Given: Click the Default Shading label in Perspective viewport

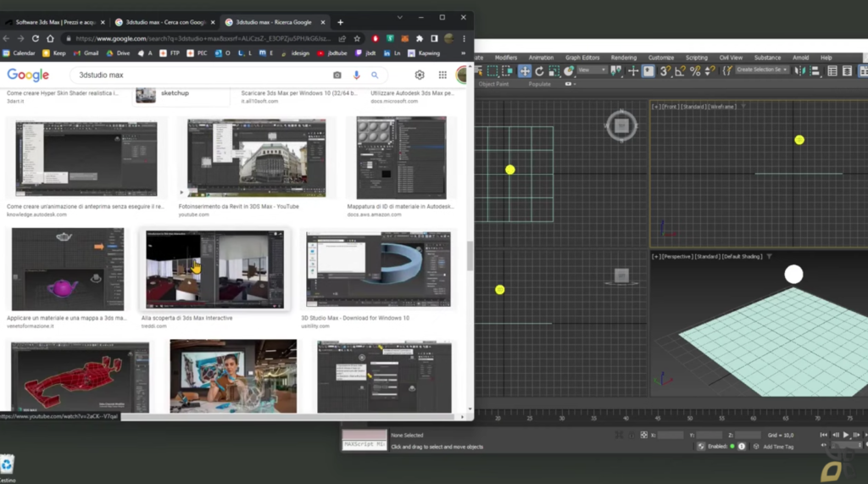Looking at the screenshot, I should pos(743,256).
